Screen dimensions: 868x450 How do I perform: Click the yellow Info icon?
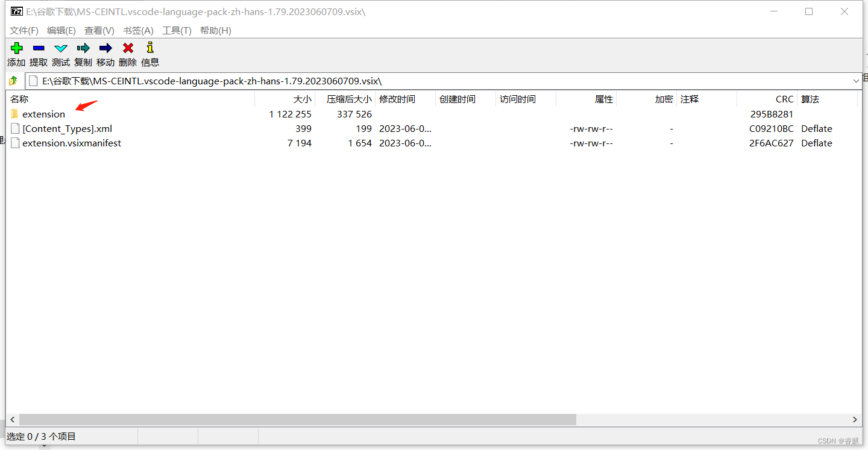pos(150,48)
